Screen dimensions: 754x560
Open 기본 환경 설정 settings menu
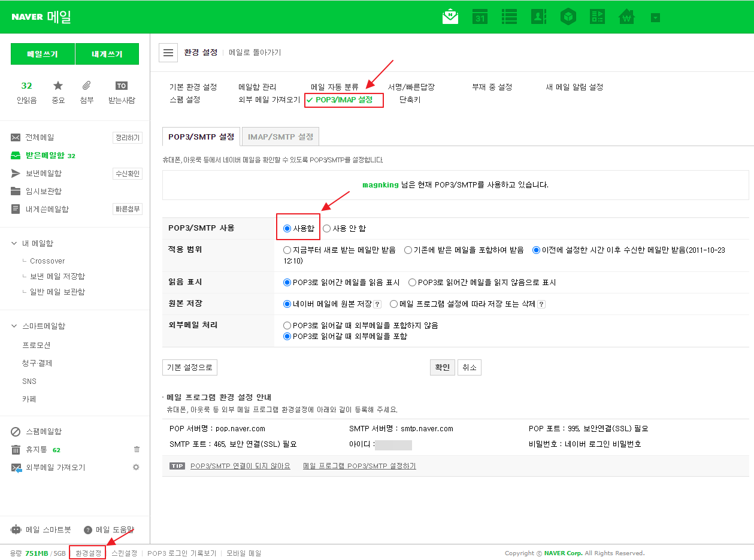(193, 87)
